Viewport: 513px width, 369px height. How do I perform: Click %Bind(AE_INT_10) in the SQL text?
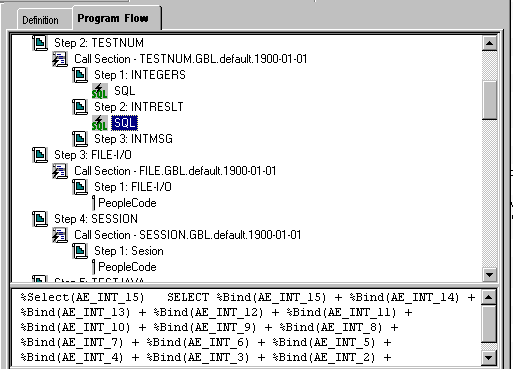[75, 327]
